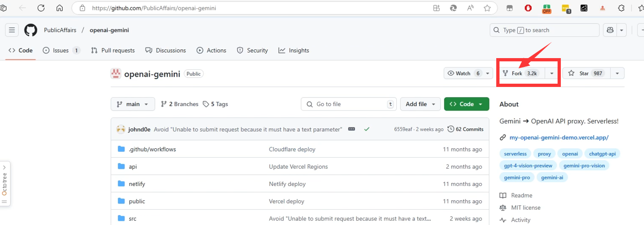Screen dimensions: 644x225
Task: Open the Copilot dropdown arrow
Action: [622, 30]
